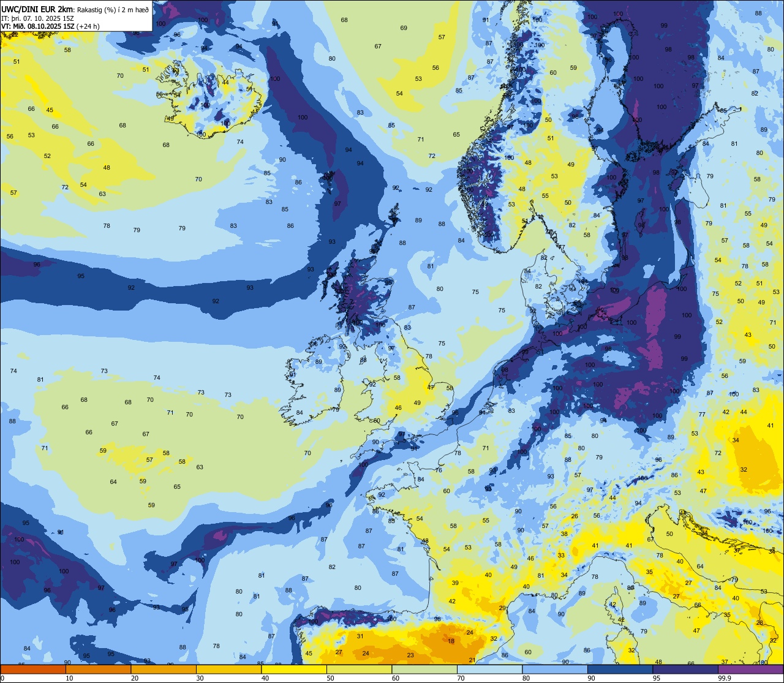This screenshot has width=784, height=683.
Task: Click the legend tick label 60
Action: [396, 678]
